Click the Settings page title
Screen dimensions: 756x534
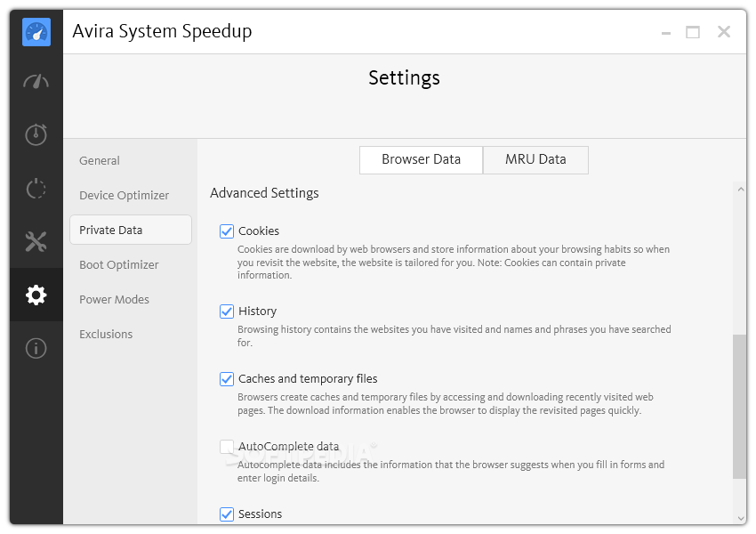pos(404,77)
